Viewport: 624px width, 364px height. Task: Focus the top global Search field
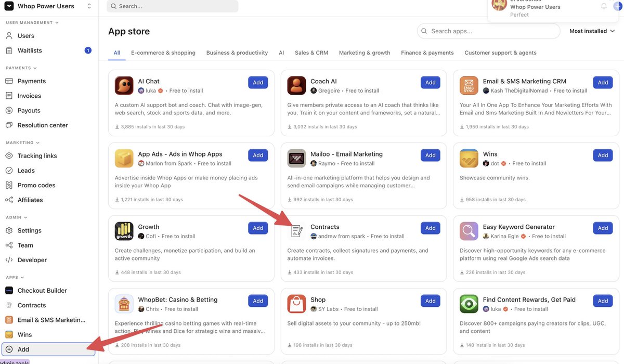click(172, 6)
